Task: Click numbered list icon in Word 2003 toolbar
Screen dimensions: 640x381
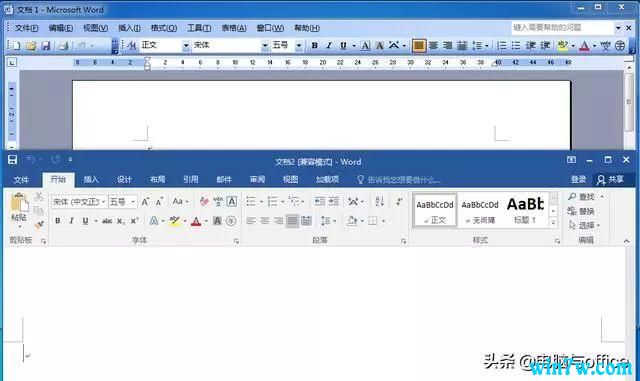Action: pos(502,46)
